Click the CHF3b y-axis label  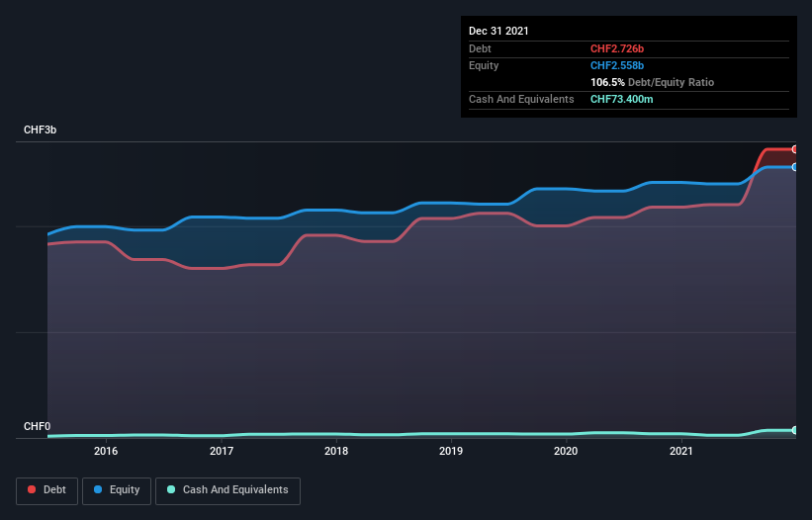[x=40, y=130]
